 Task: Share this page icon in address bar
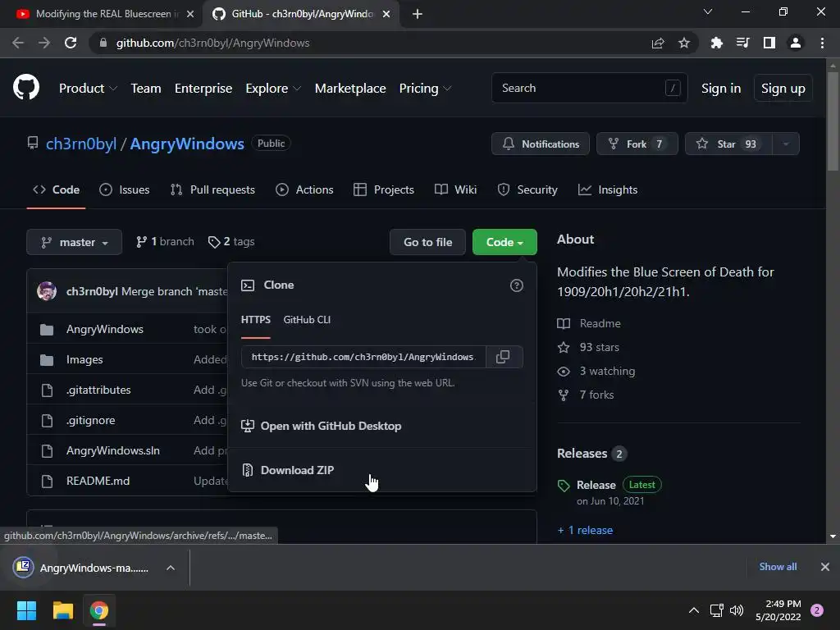(x=658, y=43)
